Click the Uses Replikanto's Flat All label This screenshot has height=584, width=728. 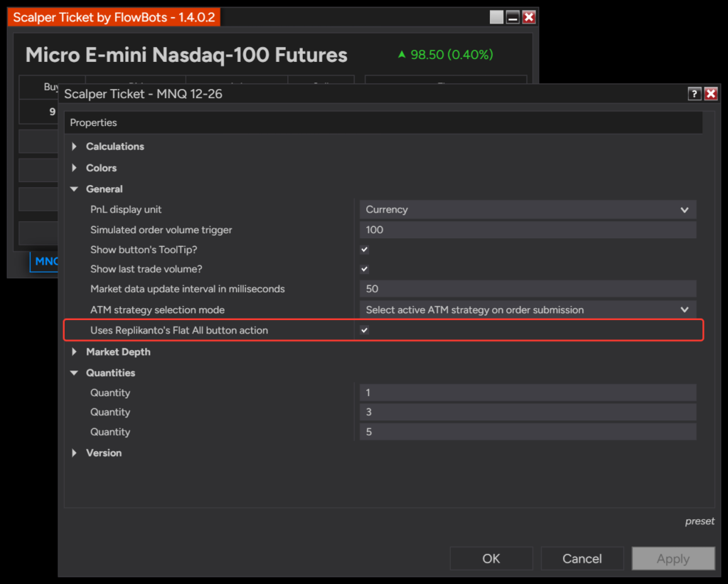179,330
